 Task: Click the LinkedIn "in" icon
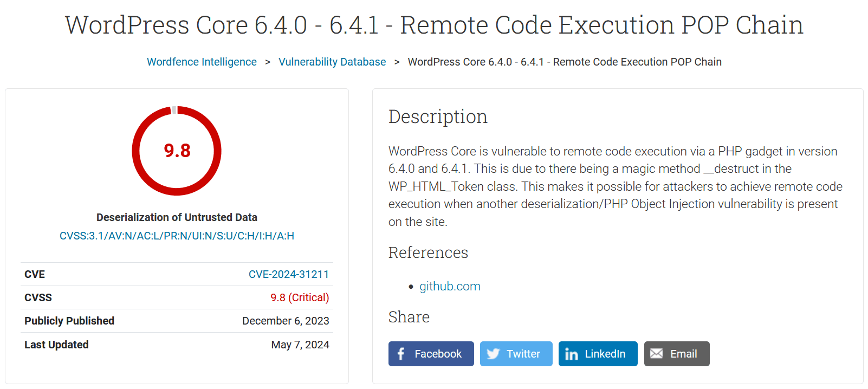572,354
